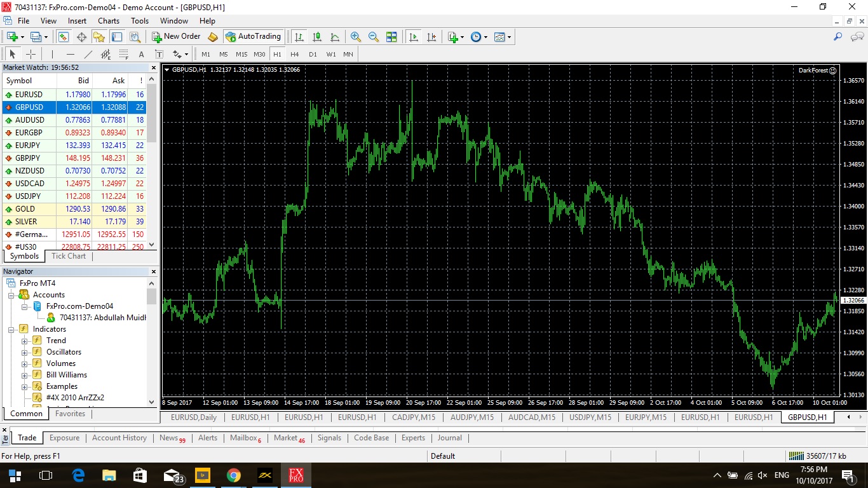Select the Fibonacci Retracement tool
This screenshot has width=868, height=488.
click(123, 54)
